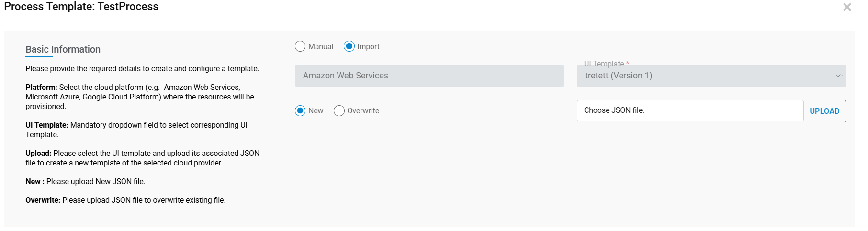Click the bold New : help text
This screenshot has height=231, width=868.
(x=34, y=182)
